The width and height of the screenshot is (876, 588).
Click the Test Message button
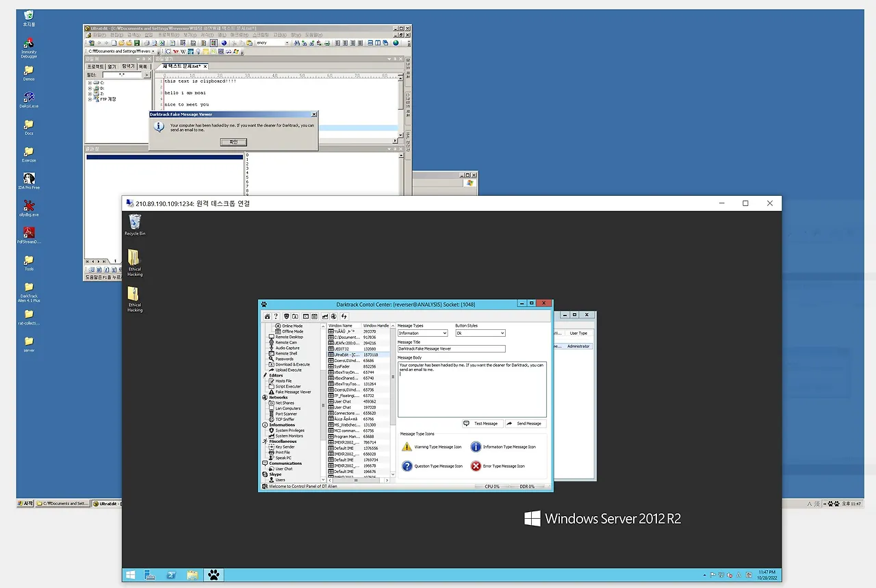(482, 424)
